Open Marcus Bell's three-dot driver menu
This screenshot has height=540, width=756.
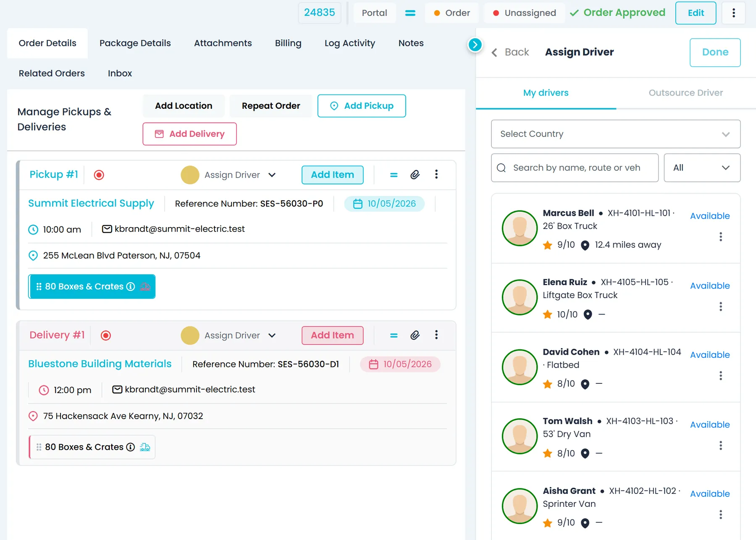pos(721,237)
